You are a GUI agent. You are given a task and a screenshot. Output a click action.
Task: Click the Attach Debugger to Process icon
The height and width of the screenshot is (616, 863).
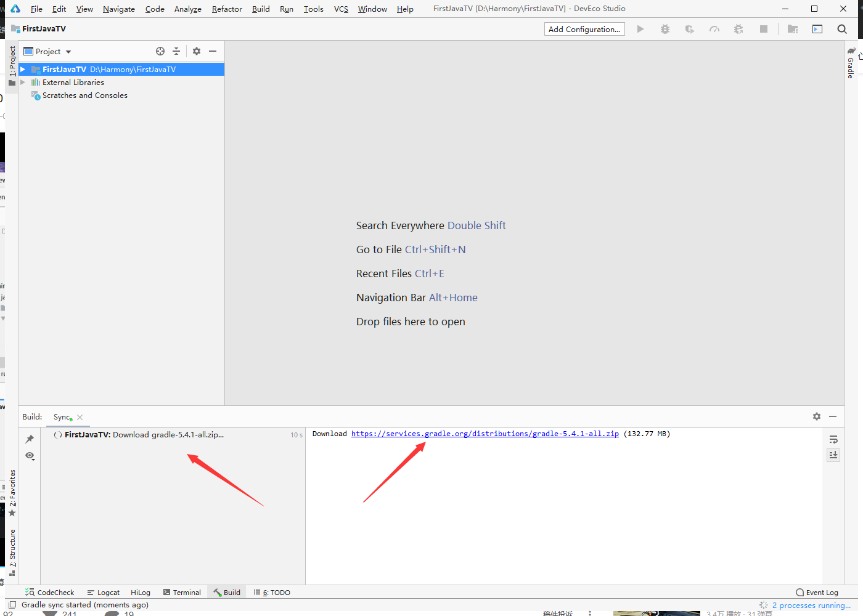tap(738, 29)
